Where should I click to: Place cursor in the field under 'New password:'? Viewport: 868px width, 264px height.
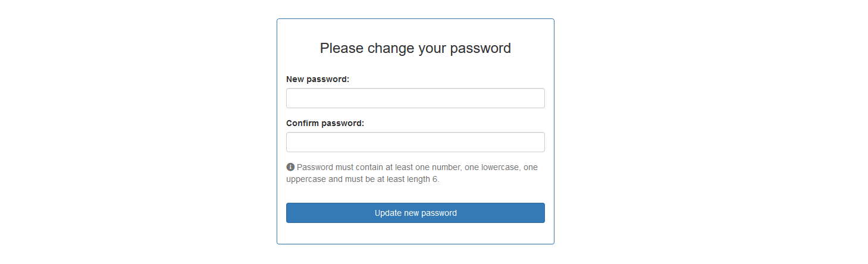[x=415, y=98]
